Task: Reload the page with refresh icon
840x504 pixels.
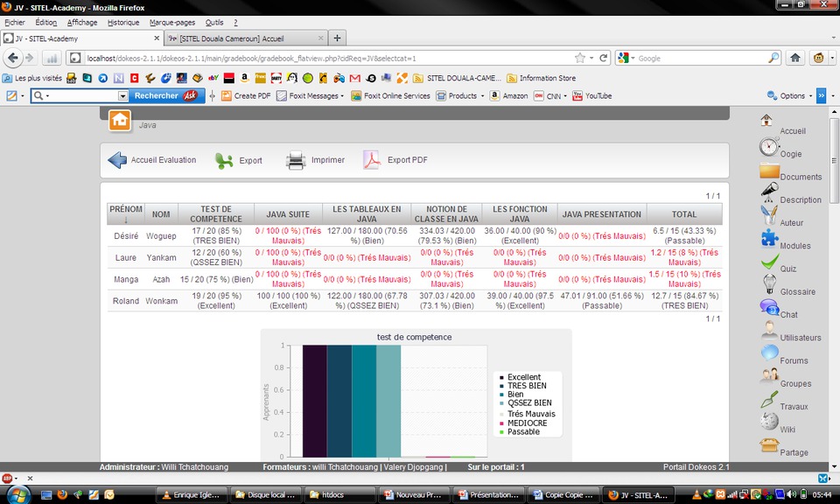Action: (x=603, y=58)
